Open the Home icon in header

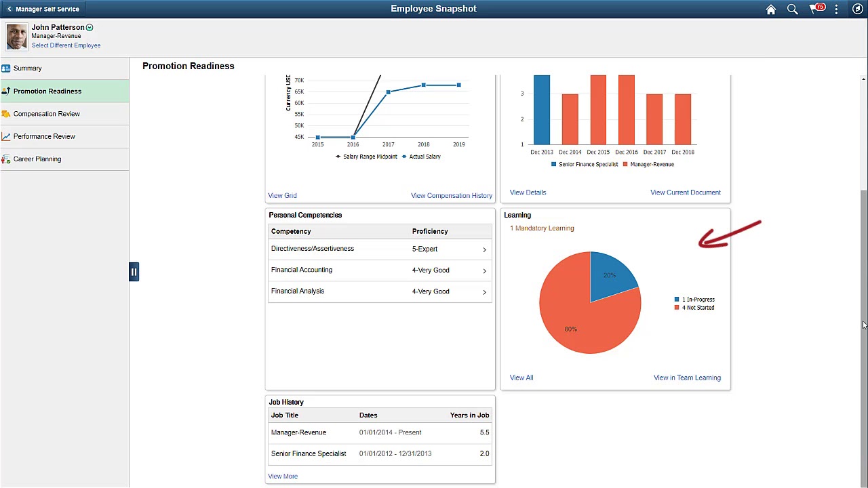point(771,9)
